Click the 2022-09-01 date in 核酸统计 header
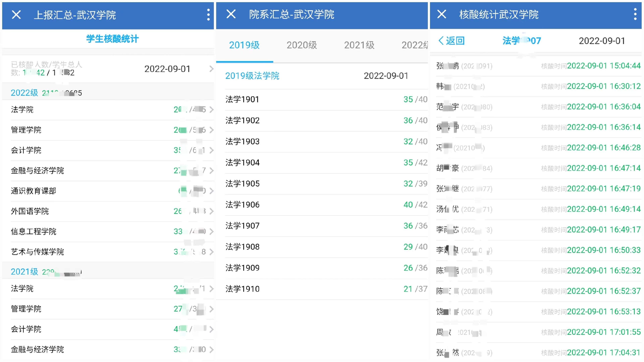Viewport: 644px width, 362px height. [x=602, y=41]
